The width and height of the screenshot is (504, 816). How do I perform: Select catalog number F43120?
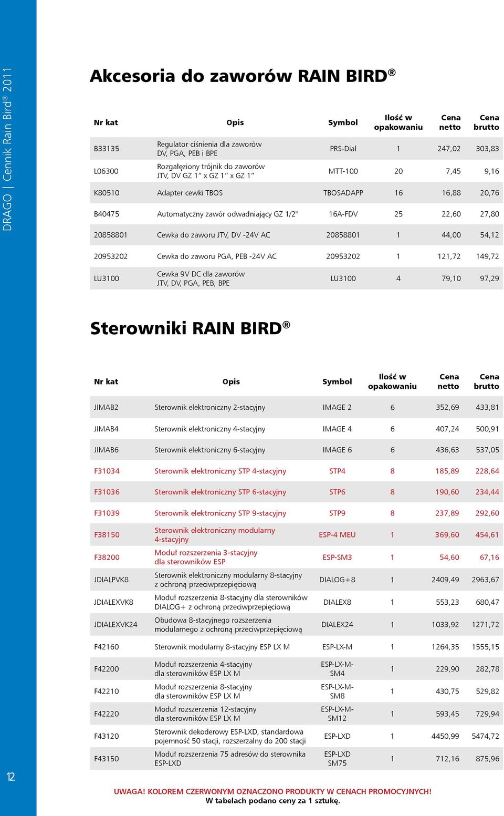tap(107, 737)
